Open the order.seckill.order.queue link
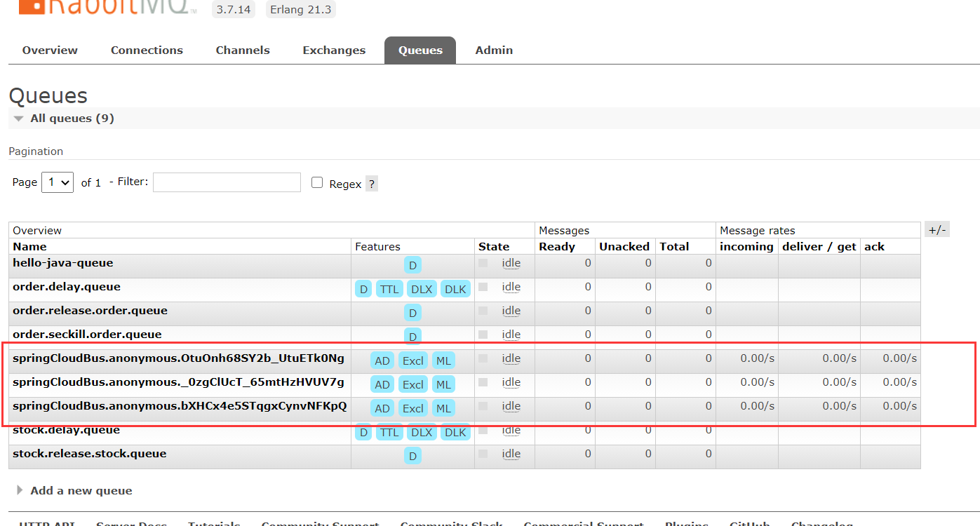This screenshot has height=526, width=980. (87, 335)
